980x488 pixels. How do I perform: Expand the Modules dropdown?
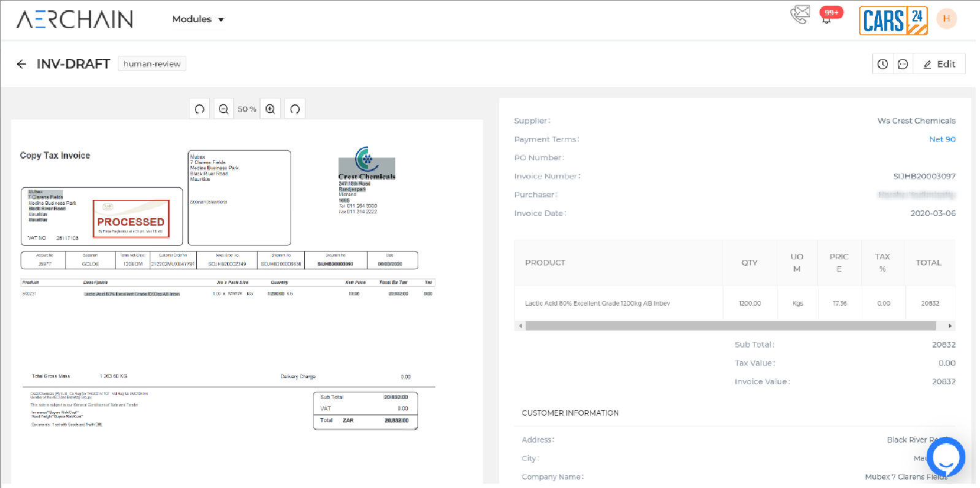198,19
